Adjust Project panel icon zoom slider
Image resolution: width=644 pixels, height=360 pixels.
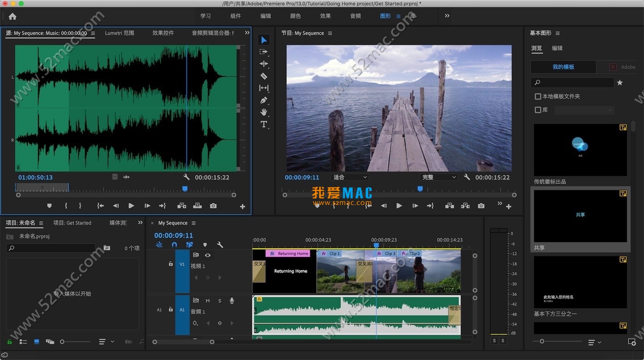point(62,342)
